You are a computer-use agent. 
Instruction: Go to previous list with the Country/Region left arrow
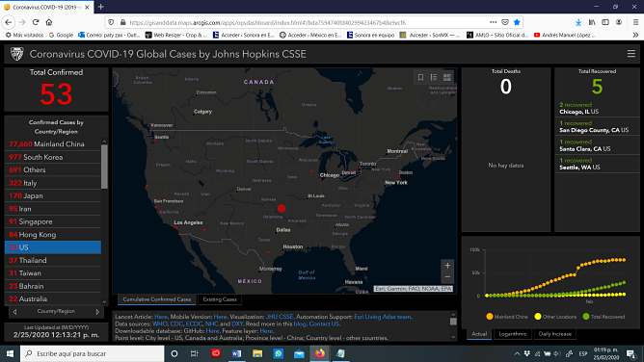coord(14,312)
